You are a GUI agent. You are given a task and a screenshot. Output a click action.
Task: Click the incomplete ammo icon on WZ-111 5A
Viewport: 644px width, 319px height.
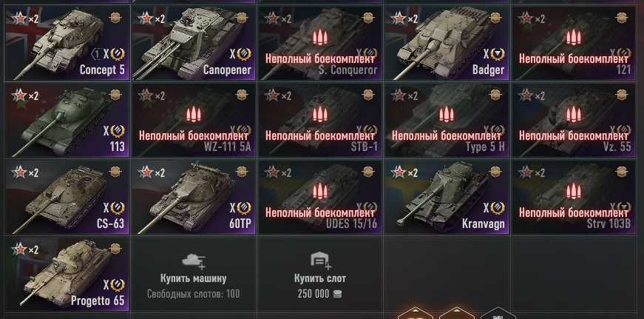[x=194, y=115]
